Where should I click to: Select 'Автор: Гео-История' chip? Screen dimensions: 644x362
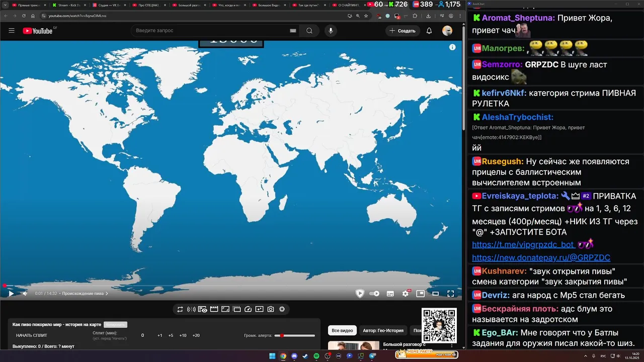pyautogui.click(x=383, y=330)
